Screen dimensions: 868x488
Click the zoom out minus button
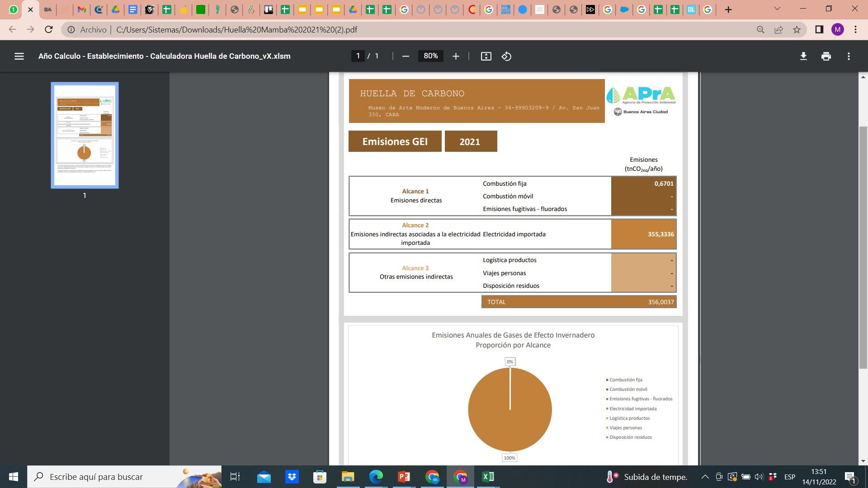406,56
